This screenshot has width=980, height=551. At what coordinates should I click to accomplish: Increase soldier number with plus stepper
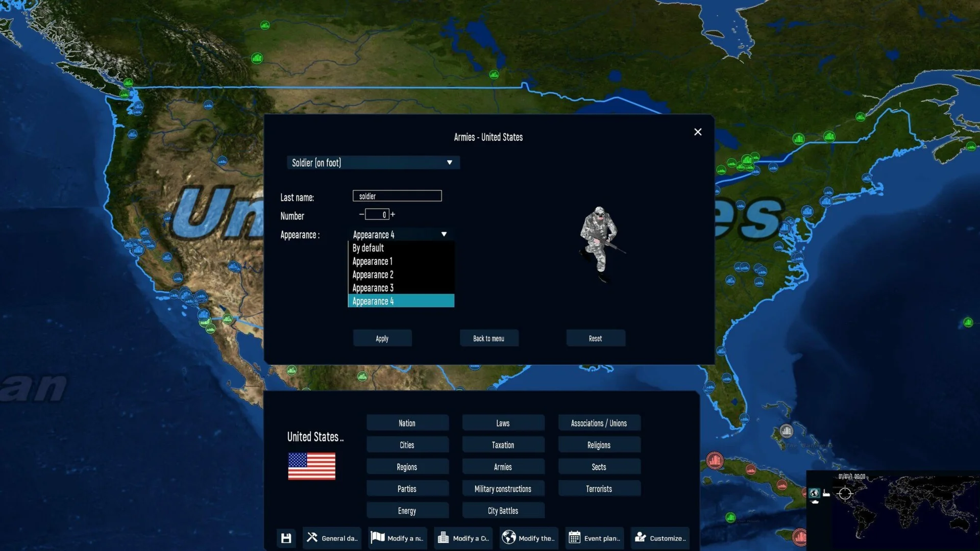click(x=393, y=214)
